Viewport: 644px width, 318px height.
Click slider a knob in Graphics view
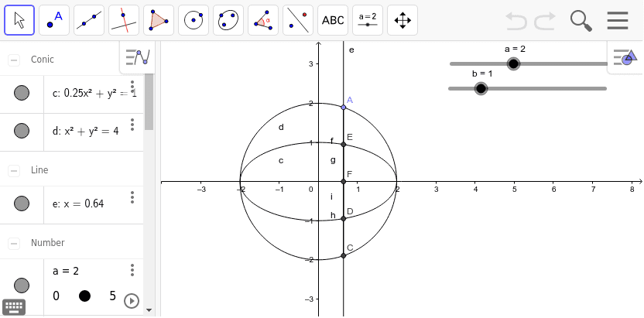point(513,63)
